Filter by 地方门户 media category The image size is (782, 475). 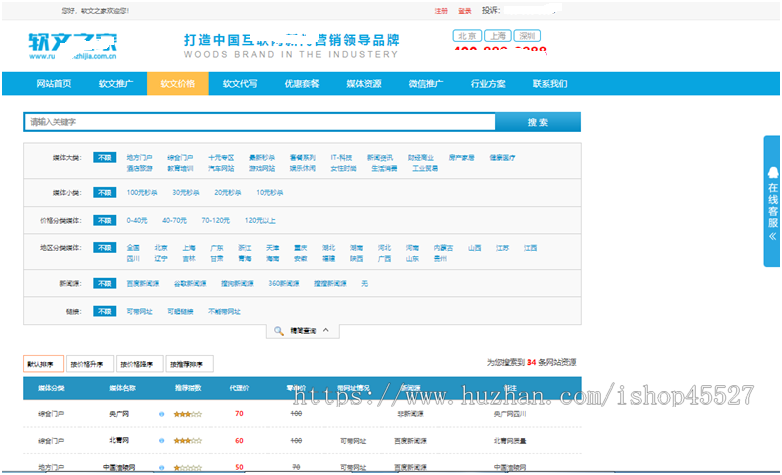point(139,158)
